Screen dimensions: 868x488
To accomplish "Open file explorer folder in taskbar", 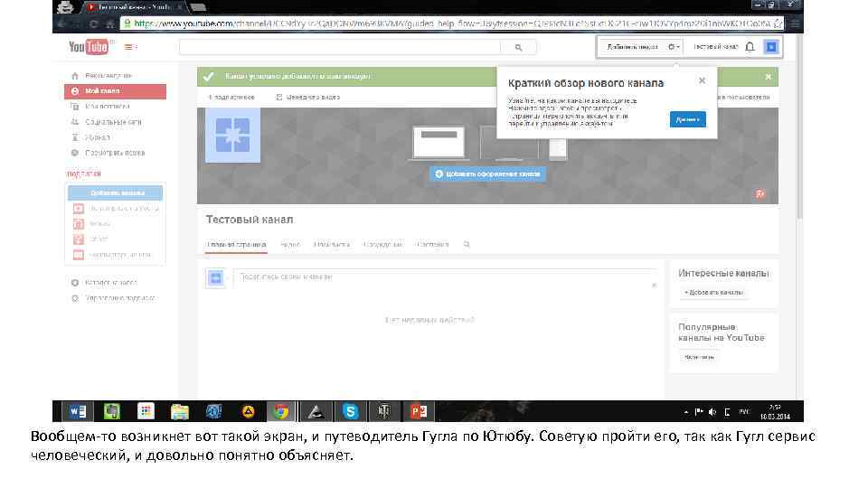I will [x=180, y=412].
